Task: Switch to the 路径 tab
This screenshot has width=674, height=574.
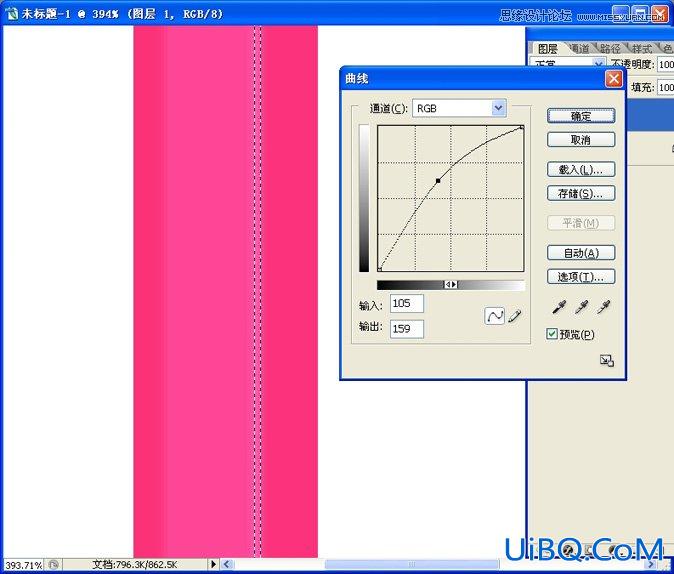Action: (x=610, y=49)
